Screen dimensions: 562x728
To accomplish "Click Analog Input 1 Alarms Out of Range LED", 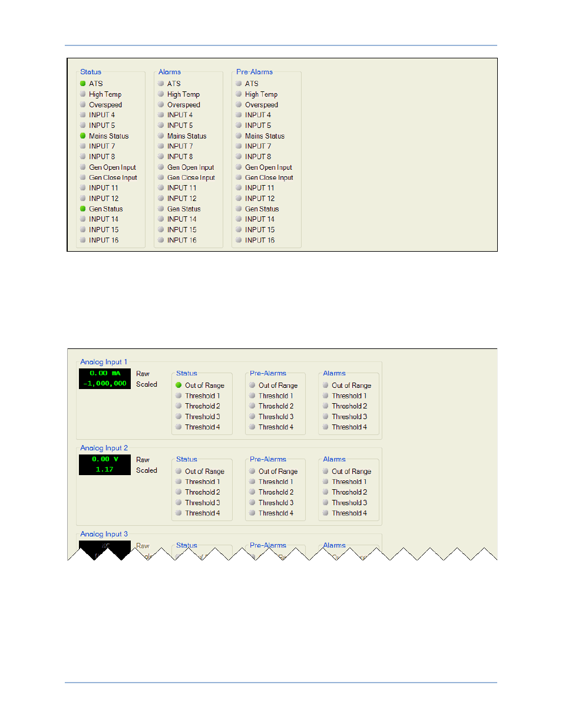I will click(325, 386).
